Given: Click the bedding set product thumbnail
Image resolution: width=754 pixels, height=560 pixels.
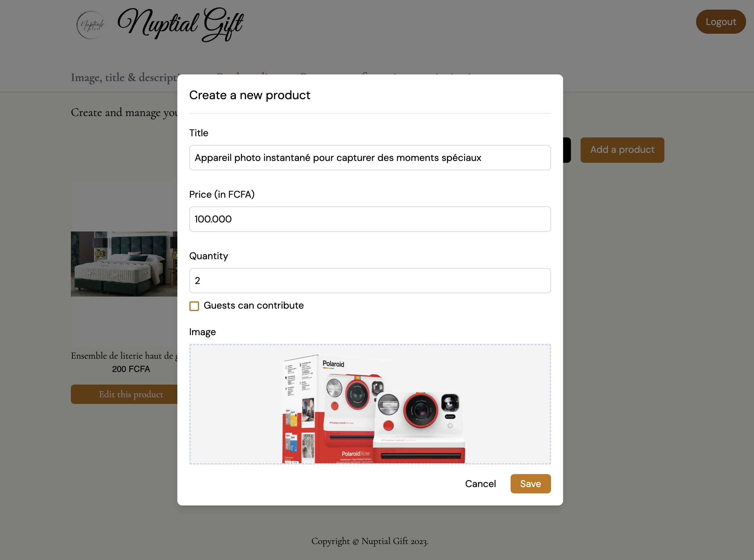Looking at the screenshot, I should (124, 264).
